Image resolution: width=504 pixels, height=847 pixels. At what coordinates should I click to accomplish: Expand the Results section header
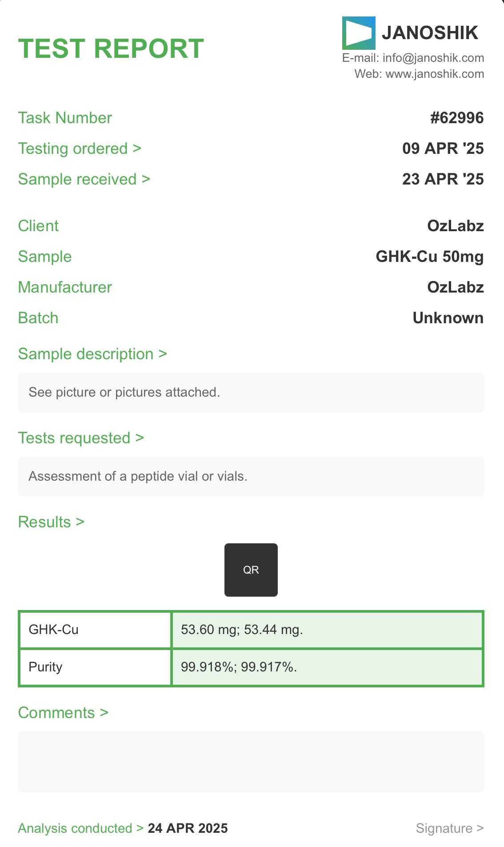[x=51, y=522]
